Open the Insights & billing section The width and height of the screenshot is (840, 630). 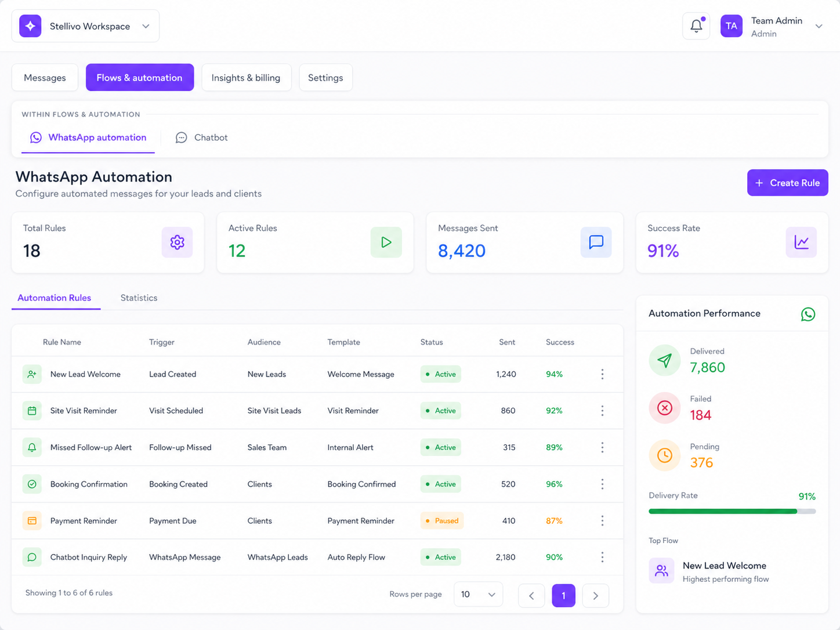tap(245, 78)
